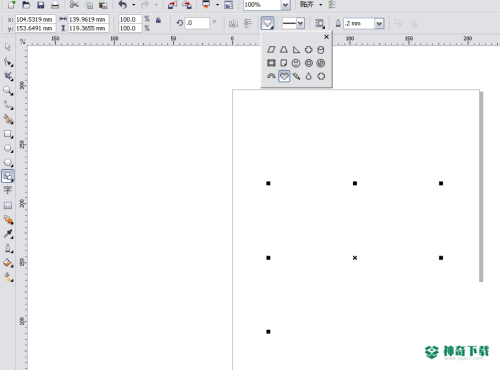Select the smiley face shape
This screenshot has width=500, height=370.
[x=296, y=63]
